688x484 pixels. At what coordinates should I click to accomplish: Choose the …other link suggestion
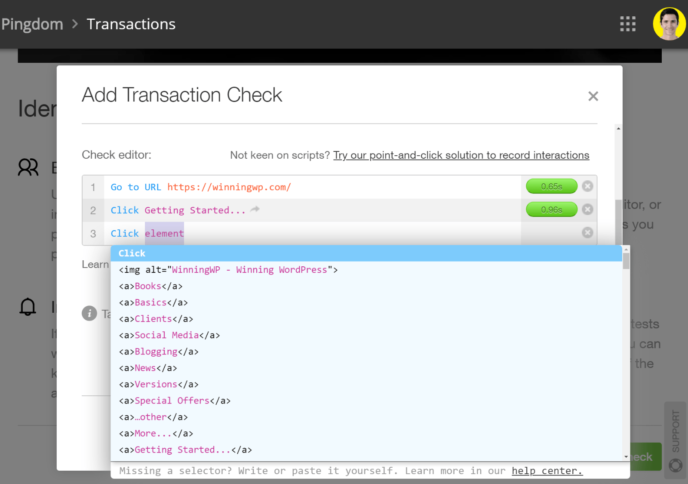point(366,417)
